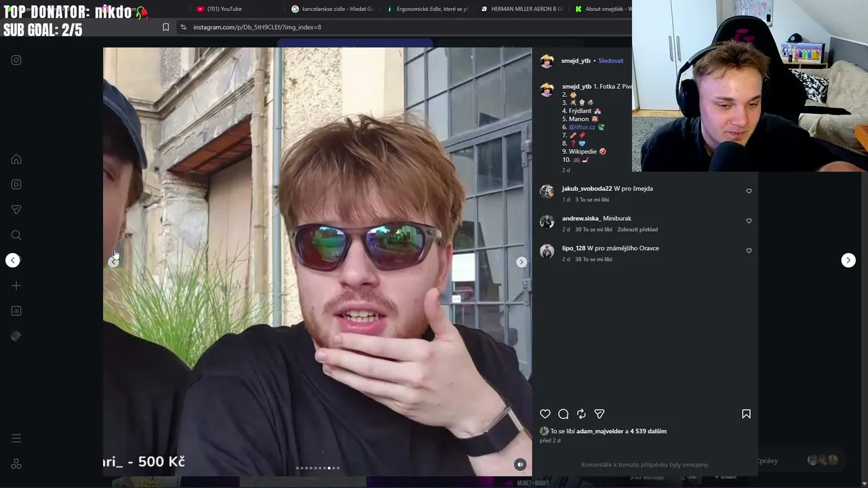Like jakub_svoboda22's comment
This screenshot has height=488, width=868.
(749, 191)
